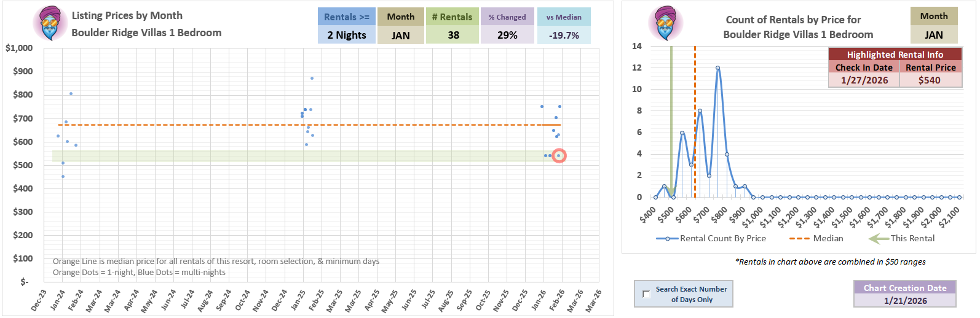This screenshot has height=318, width=980.
Task: Click the Chart Creation Date value 1/21/2026
Action: [905, 301]
